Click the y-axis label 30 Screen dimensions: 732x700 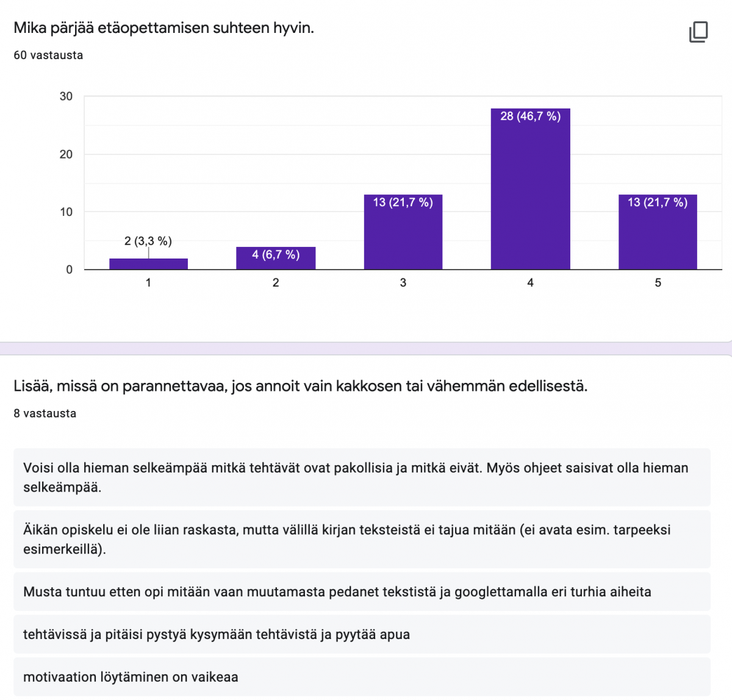[66, 96]
